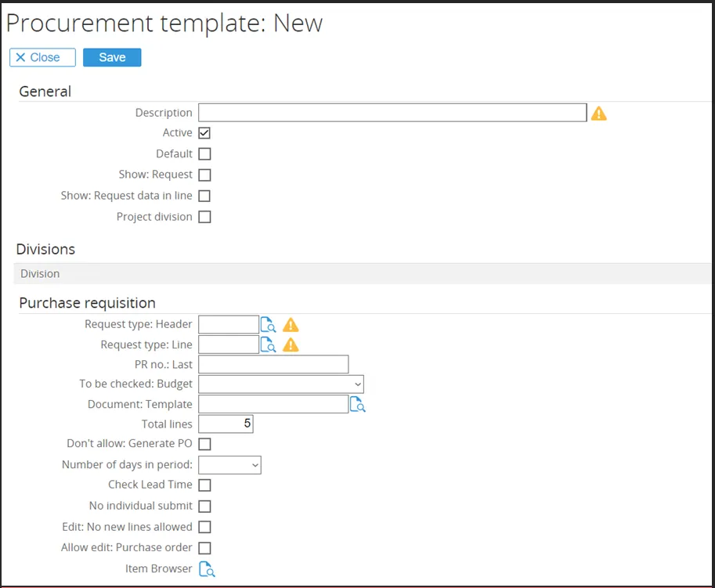The image size is (715, 588).
Task: Click the Description field warning icon
Action: pyautogui.click(x=599, y=114)
